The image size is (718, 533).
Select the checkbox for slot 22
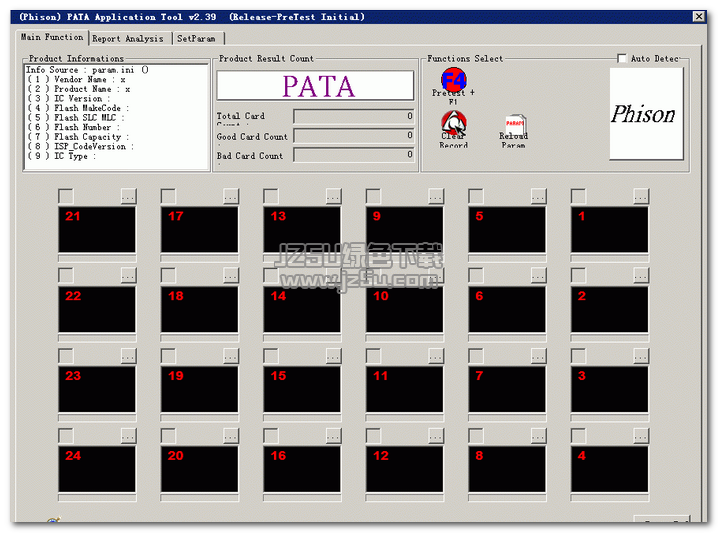[x=66, y=276]
